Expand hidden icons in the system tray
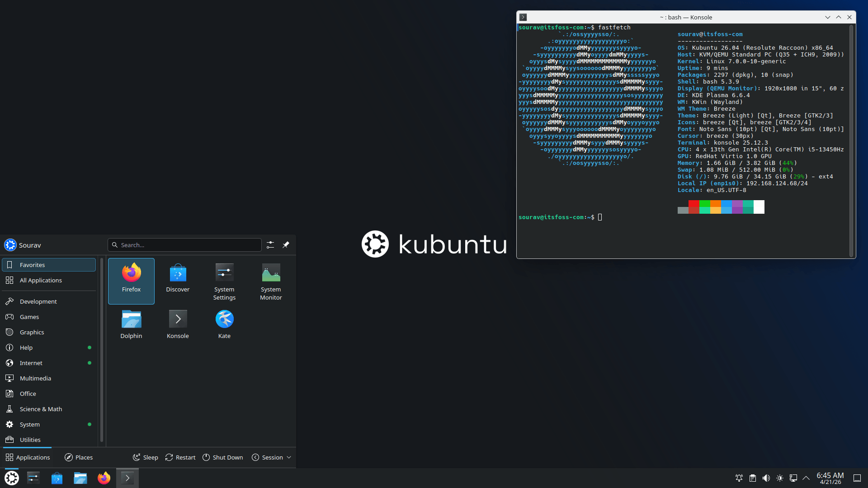 coord(807,478)
